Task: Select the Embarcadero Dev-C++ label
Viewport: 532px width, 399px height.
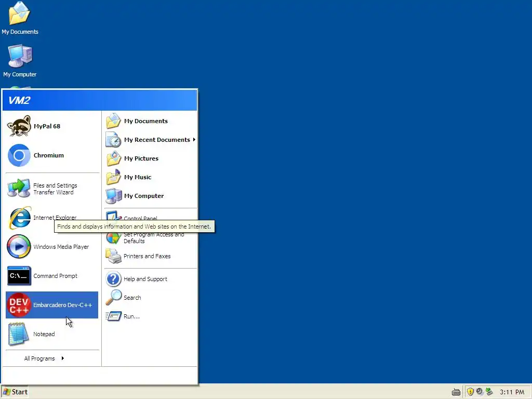Action: coord(62,305)
